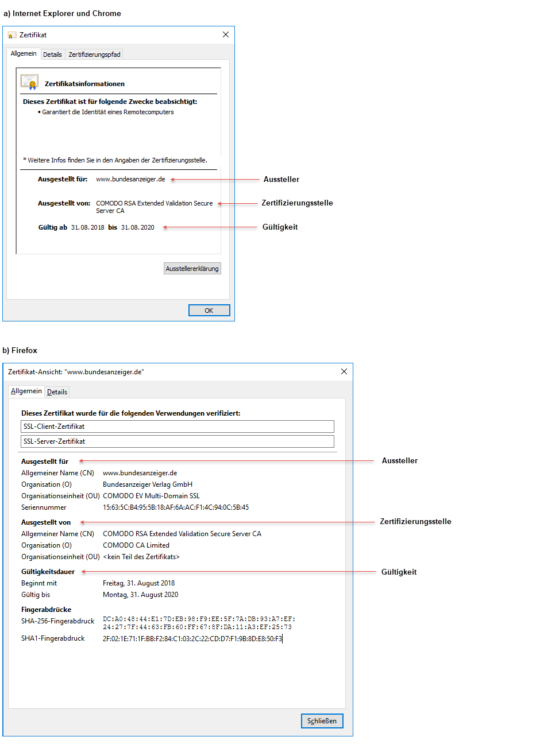Click the Ausgestellt von heading in Firefox view
The image size is (540, 756).
[46, 522]
